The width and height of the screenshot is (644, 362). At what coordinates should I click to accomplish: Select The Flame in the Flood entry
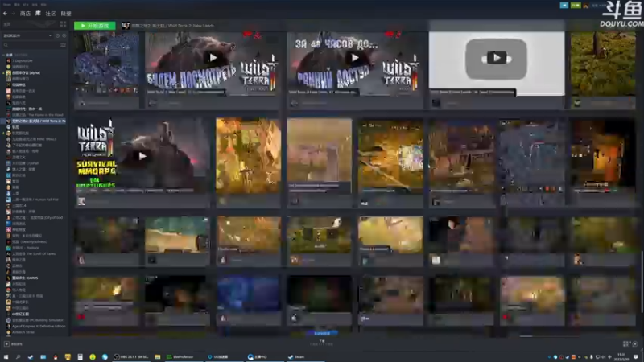click(35, 115)
